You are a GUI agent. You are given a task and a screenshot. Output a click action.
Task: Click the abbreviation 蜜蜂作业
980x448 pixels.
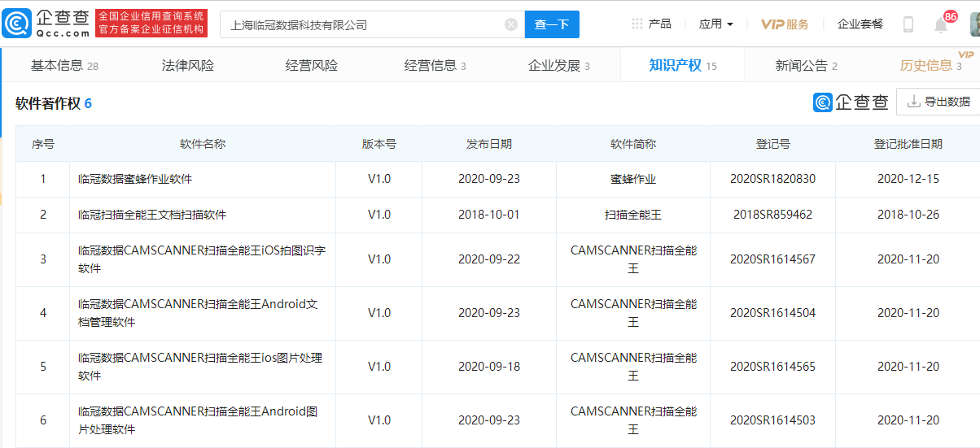(633, 179)
